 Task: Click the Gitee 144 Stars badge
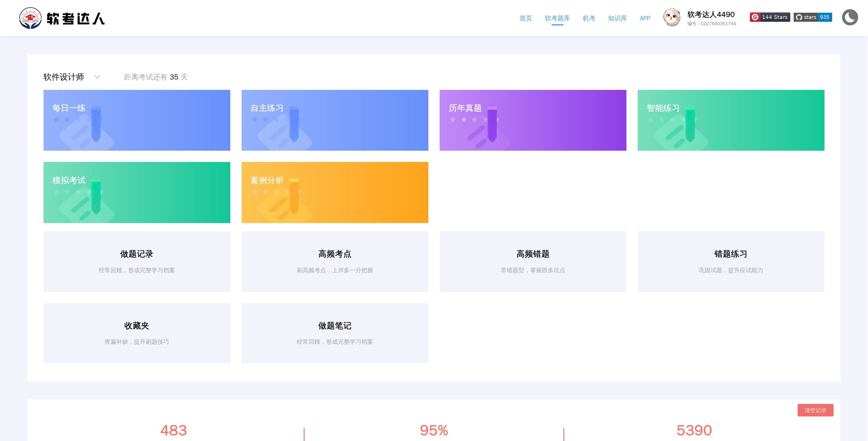click(x=770, y=17)
